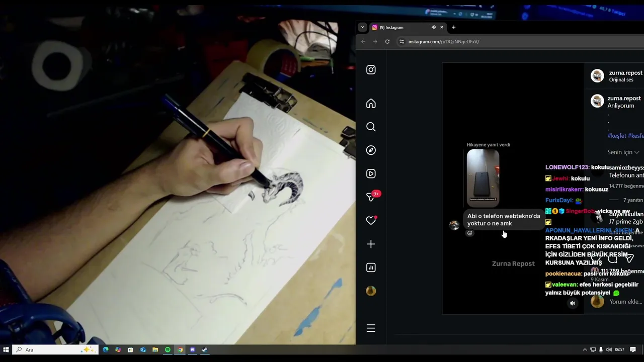Viewport: 644px width, 362px height.
Task: Share the post via paper plane icon
Action: coord(629,258)
